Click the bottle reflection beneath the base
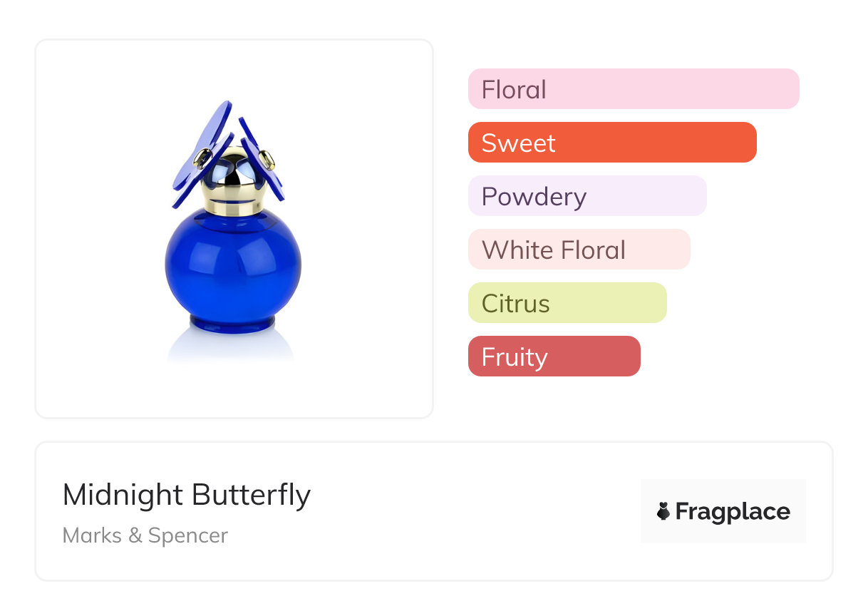Image resolution: width=868 pixels, height=616 pixels. (232, 348)
